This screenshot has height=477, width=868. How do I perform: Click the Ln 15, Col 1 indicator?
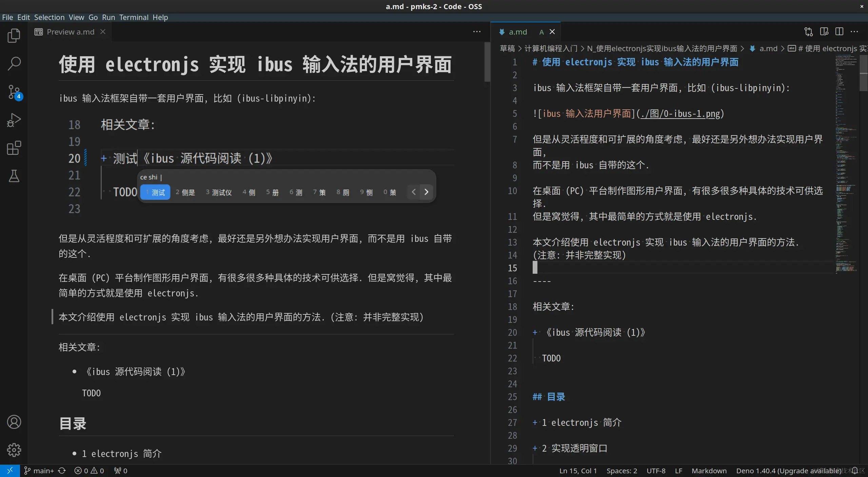point(578,471)
